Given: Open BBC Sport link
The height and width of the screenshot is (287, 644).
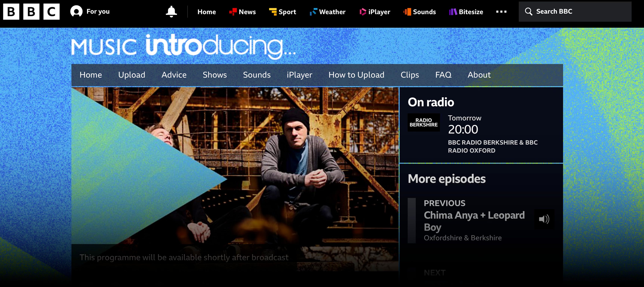Looking at the screenshot, I should click(282, 12).
